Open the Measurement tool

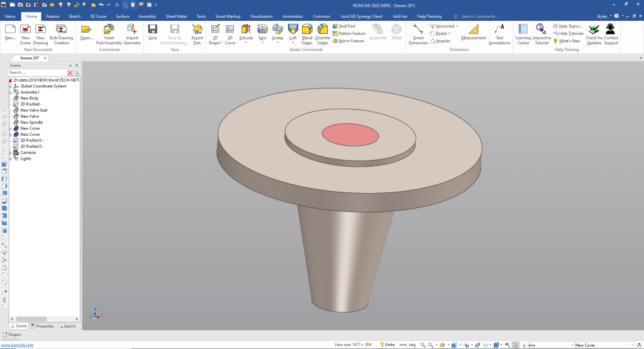(473, 29)
